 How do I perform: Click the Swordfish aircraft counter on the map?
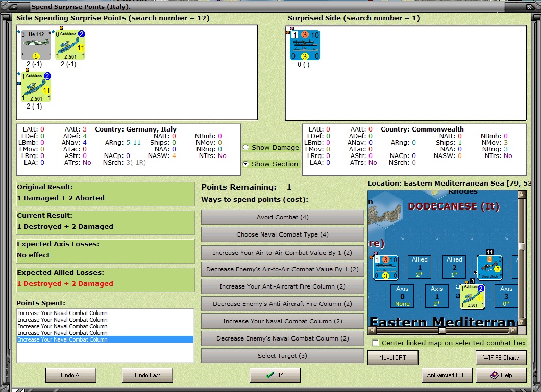(489, 267)
